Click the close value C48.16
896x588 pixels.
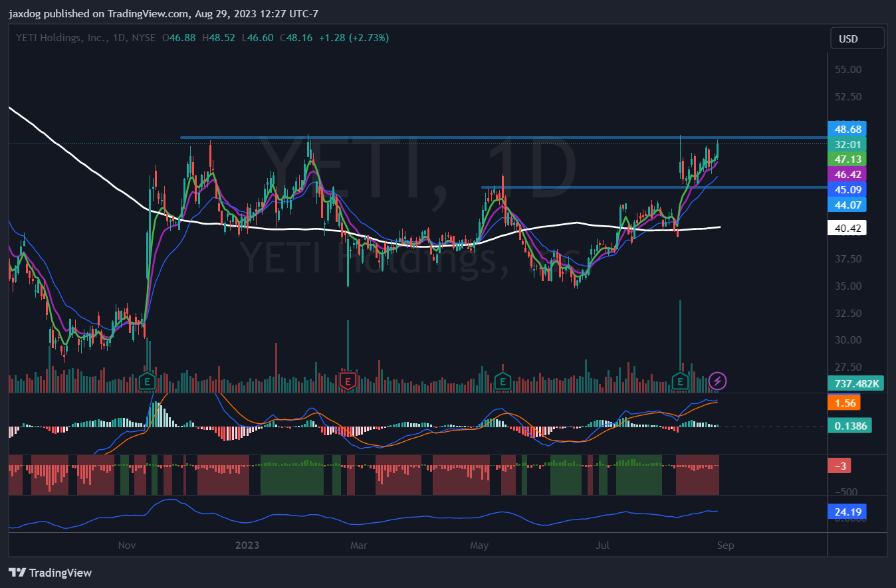click(296, 38)
